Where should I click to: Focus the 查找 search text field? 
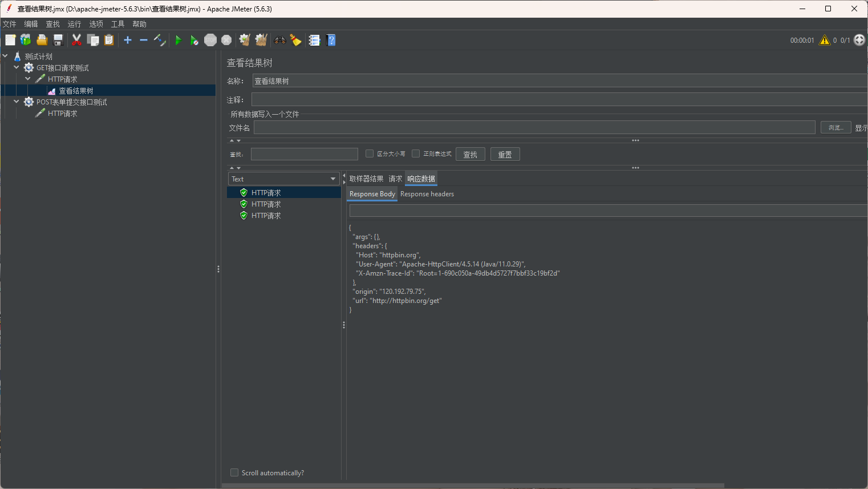[x=305, y=154]
